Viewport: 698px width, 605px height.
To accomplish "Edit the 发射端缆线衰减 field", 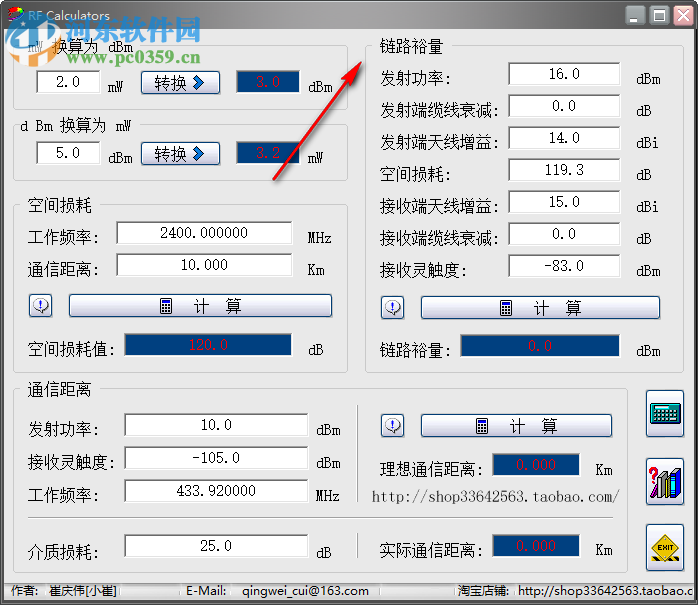I will coord(564,106).
